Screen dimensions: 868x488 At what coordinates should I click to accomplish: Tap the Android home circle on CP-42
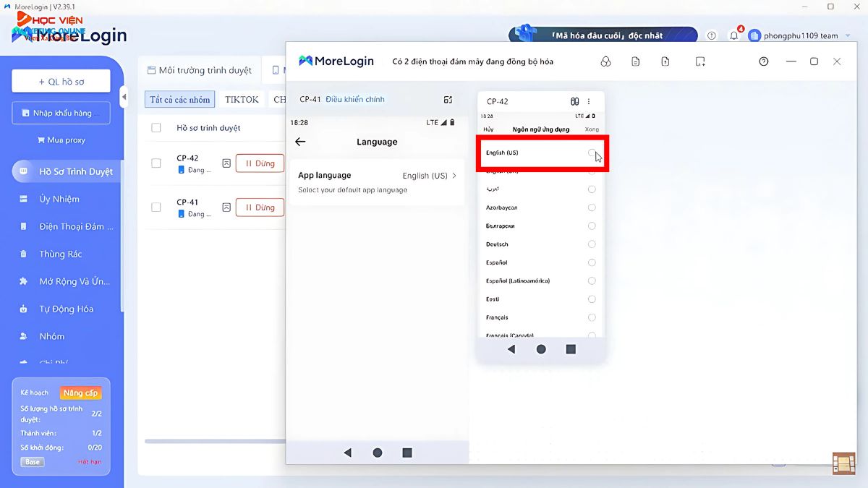(x=541, y=349)
